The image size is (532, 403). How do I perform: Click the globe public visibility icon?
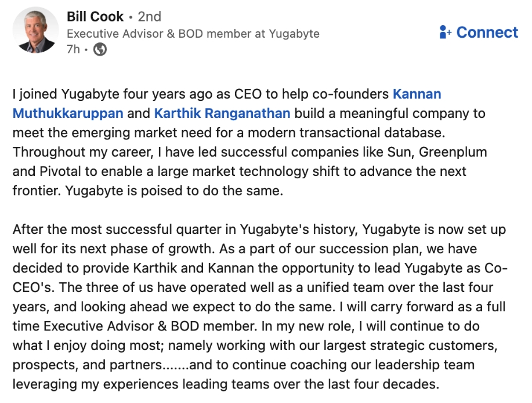[100, 50]
